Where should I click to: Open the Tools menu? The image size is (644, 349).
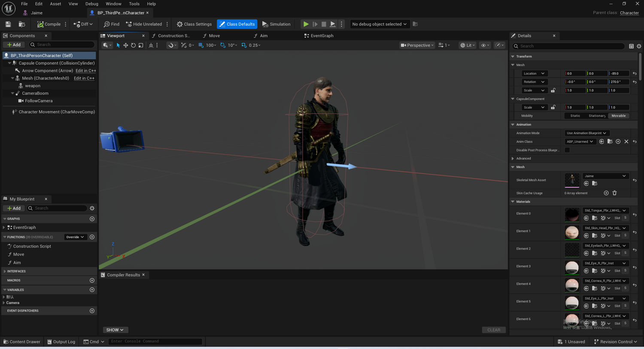pyautogui.click(x=134, y=4)
